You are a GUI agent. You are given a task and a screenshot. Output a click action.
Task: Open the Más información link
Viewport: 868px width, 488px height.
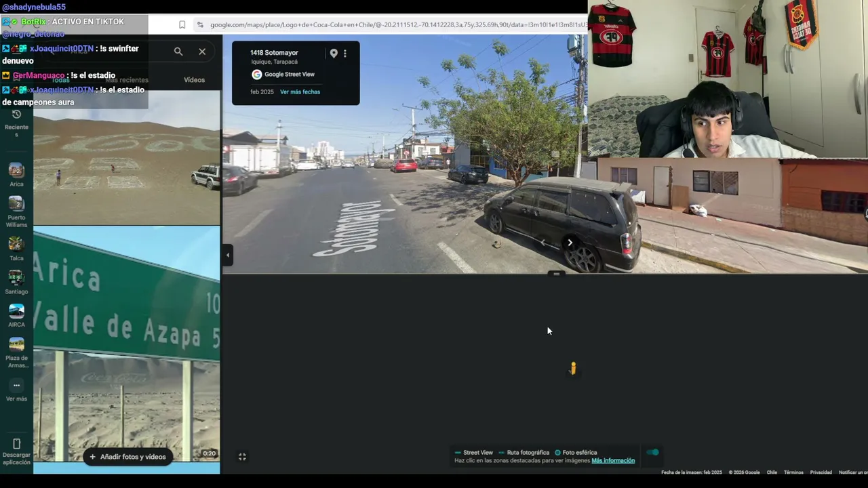click(x=613, y=461)
